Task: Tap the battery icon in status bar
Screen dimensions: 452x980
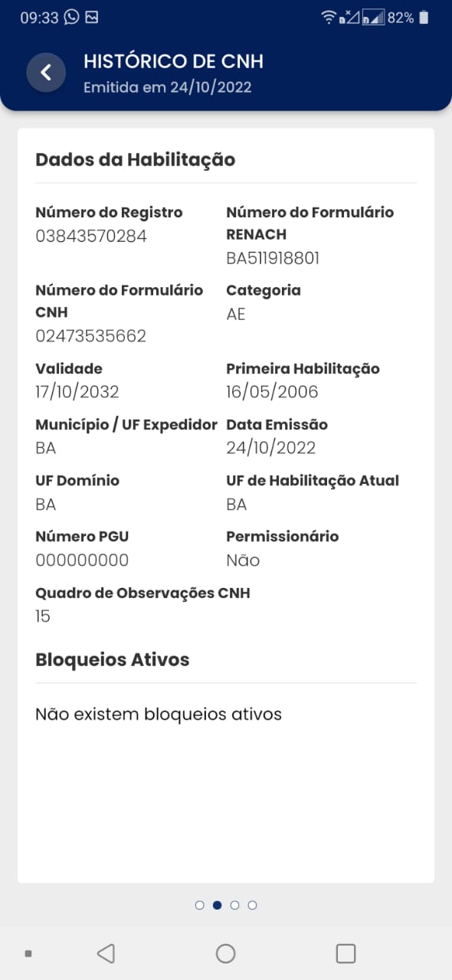Action: coord(424,17)
